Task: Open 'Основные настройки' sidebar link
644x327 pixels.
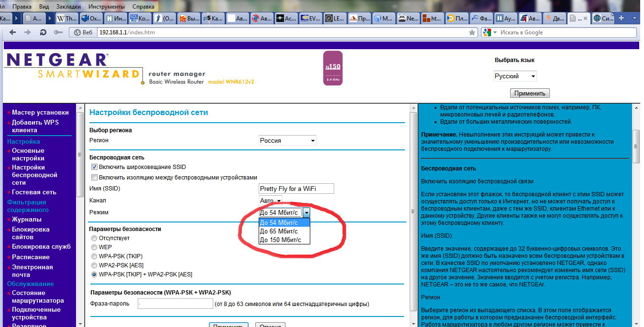Action: click(28, 154)
